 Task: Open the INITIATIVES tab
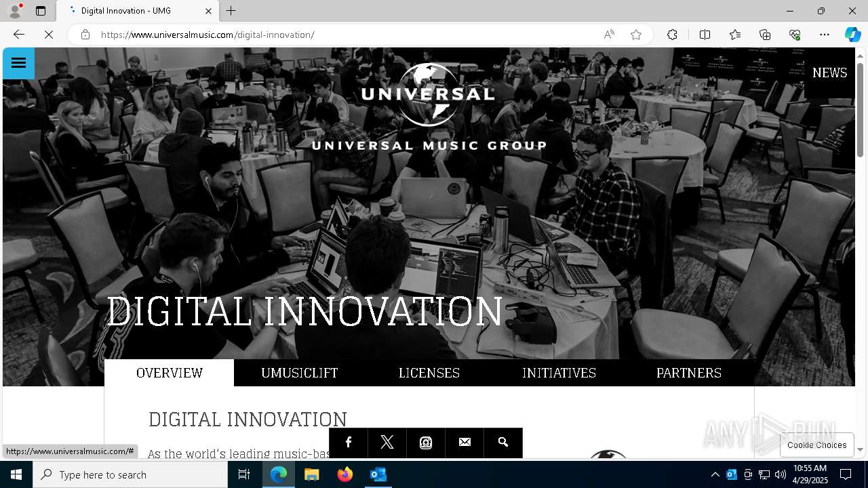pos(559,373)
